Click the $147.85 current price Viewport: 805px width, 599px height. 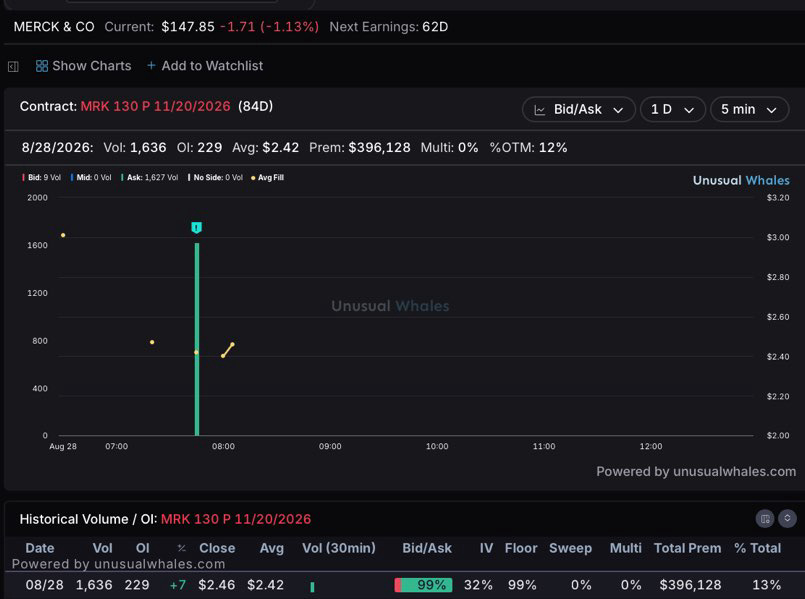click(x=188, y=27)
